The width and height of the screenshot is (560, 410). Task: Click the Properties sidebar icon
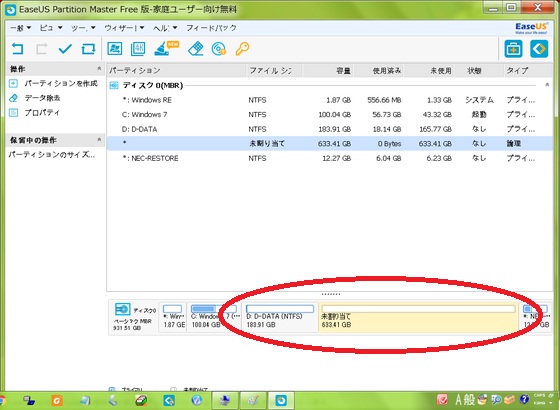coord(13,112)
